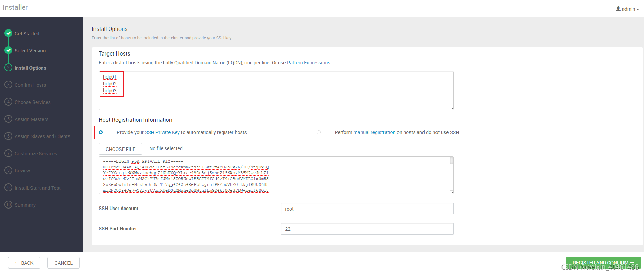Go to the Summary wizard step
The width and height of the screenshot is (644, 274).
pyautogui.click(x=25, y=205)
